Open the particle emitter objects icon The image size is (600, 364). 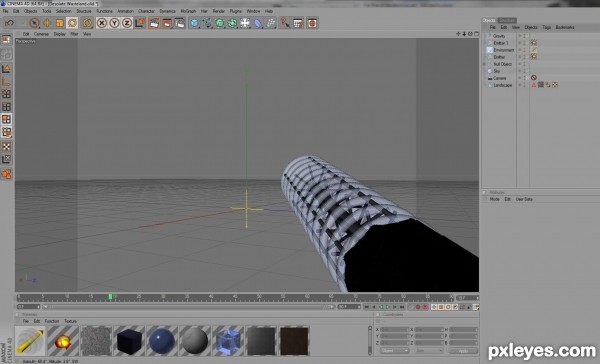271,23
